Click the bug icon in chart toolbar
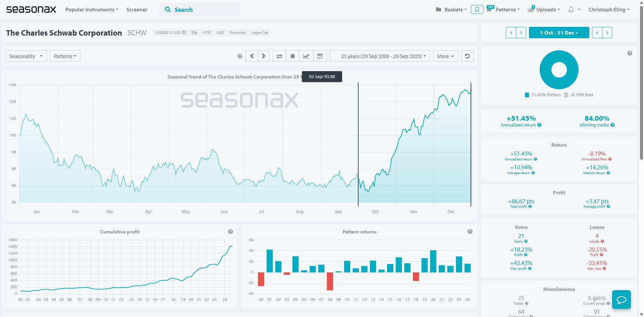 coord(292,56)
